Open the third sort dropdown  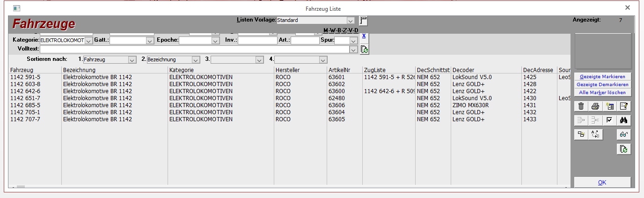259,60
